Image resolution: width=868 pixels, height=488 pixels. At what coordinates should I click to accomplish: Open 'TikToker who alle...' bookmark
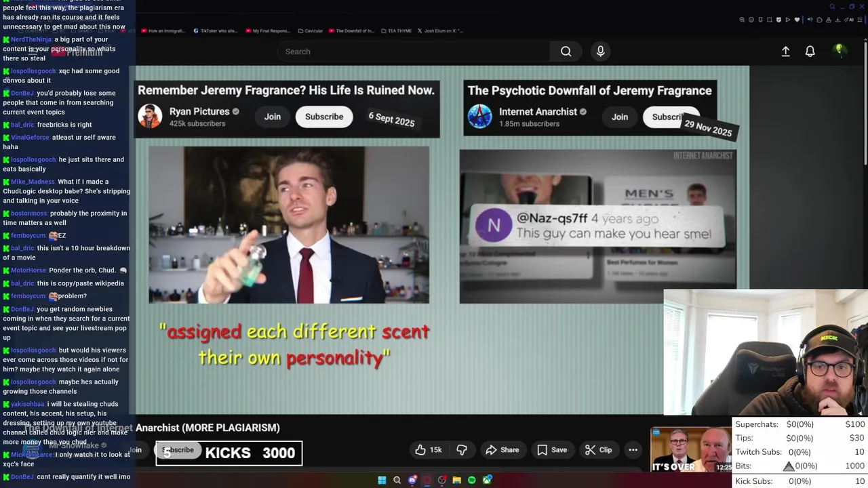pos(216,30)
